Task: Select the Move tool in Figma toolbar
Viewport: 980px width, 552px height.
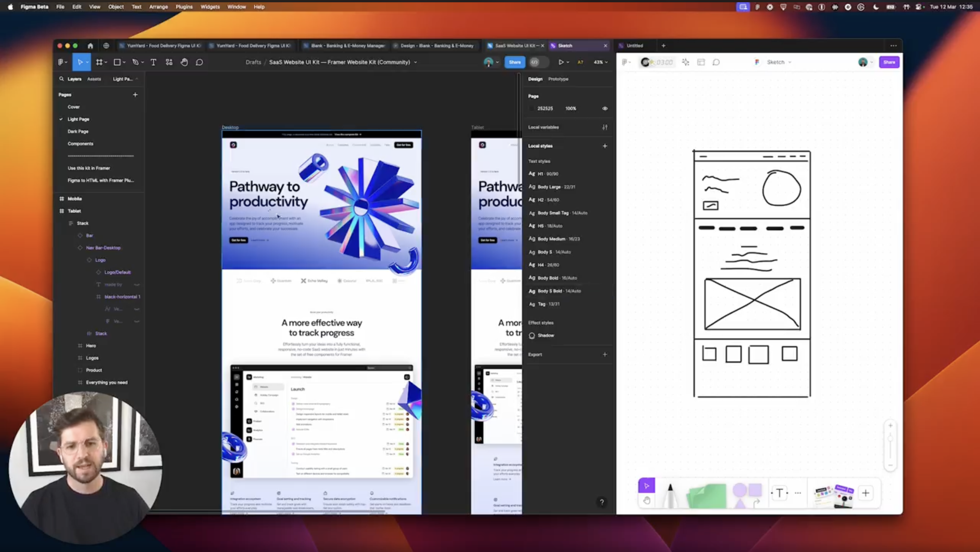Action: coord(80,62)
